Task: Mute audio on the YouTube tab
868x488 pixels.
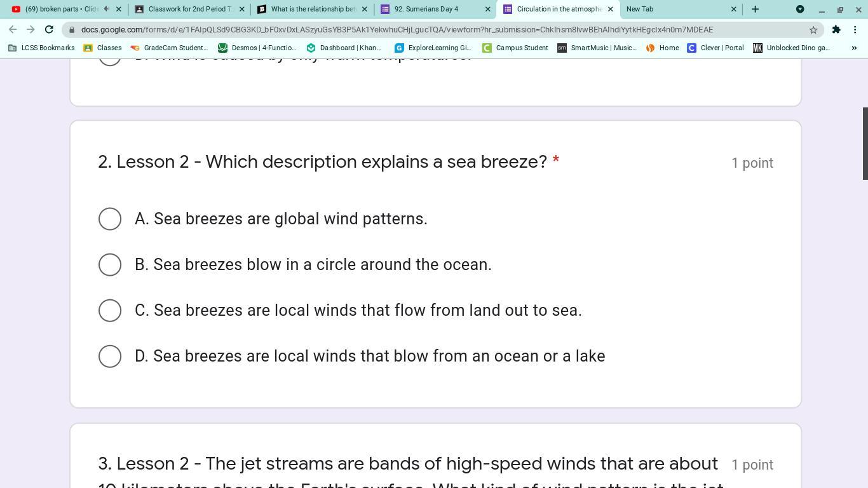Action: (106, 9)
